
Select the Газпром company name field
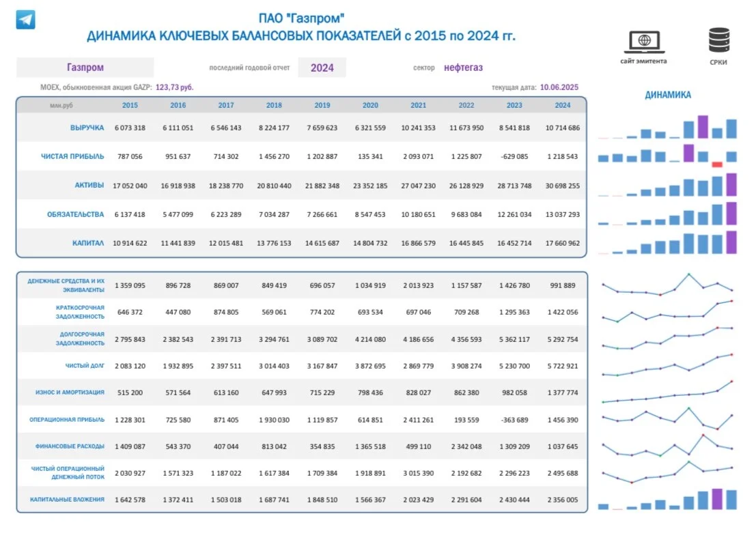(85, 68)
